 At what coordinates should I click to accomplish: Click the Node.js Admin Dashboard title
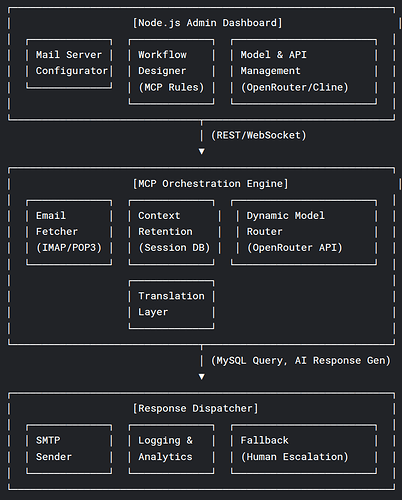[x=207, y=23]
